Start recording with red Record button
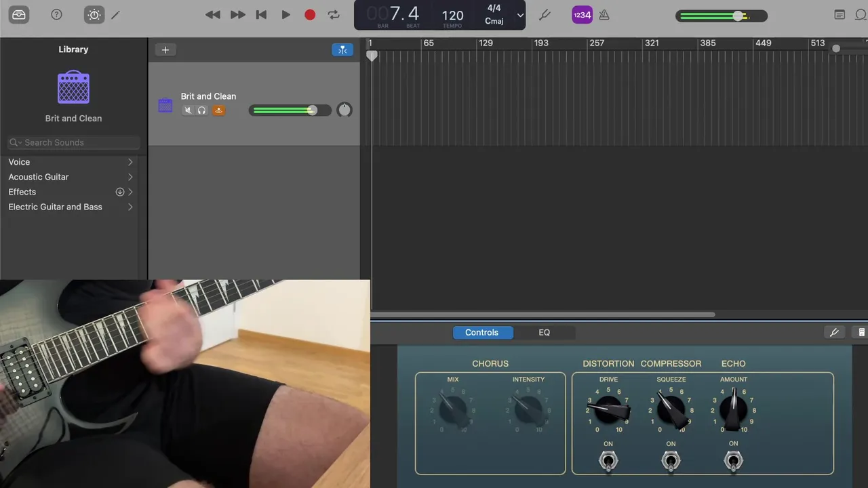 coord(310,15)
